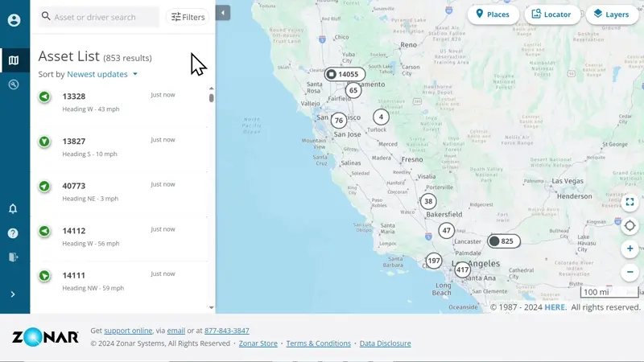Open the HERE link in map copyright
The width and height of the screenshot is (644, 362).
[x=555, y=307]
